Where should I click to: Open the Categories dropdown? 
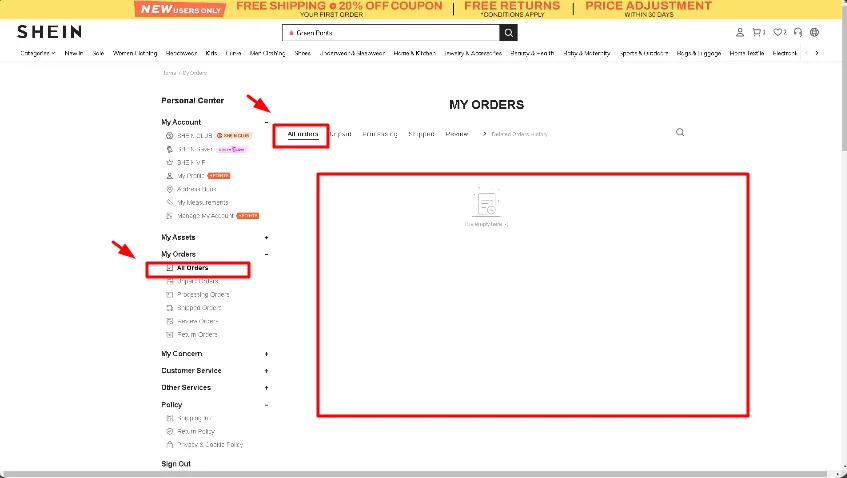[x=37, y=53]
